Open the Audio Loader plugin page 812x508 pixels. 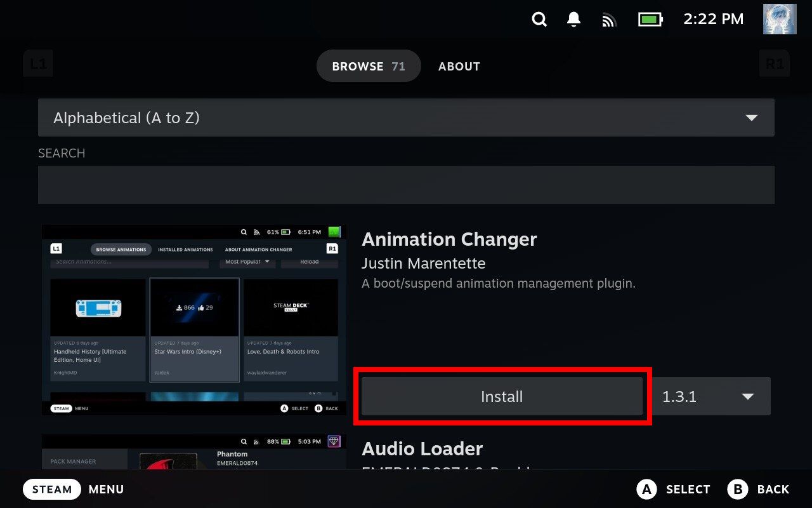(x=422, y=448)
